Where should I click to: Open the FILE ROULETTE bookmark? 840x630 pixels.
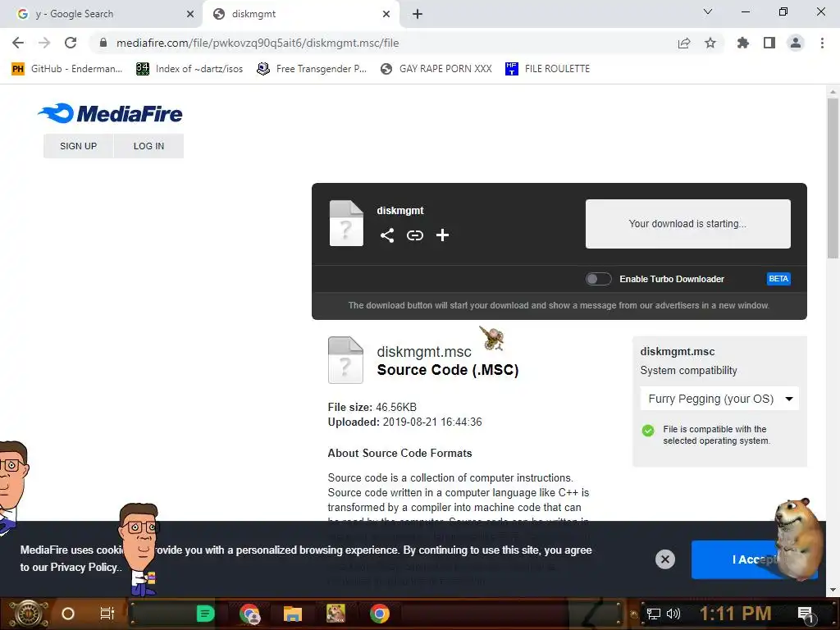pyautogui.click(x=547, y=69)
